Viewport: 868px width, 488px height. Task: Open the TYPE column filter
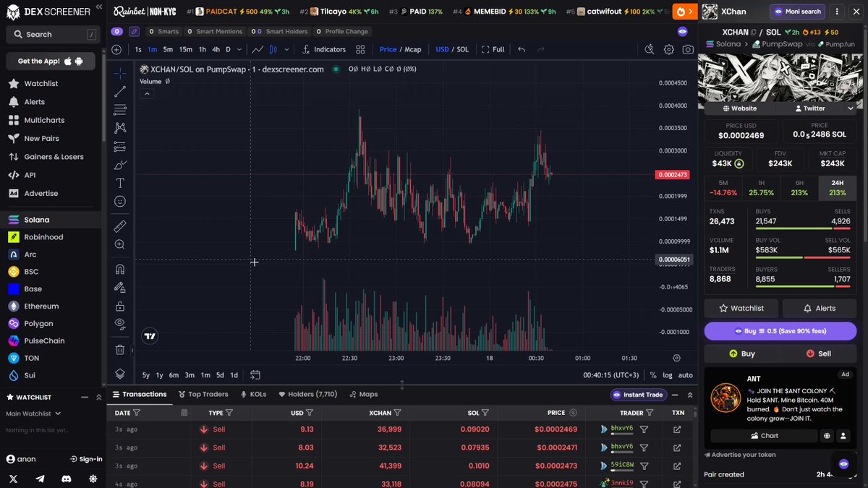(229, 413)
